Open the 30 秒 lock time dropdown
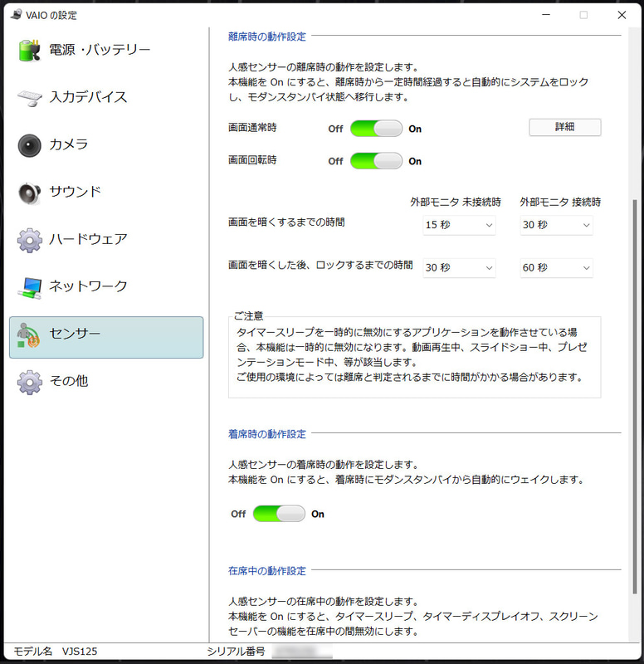Screen dimensions: 644x664 tap(459, 267)
